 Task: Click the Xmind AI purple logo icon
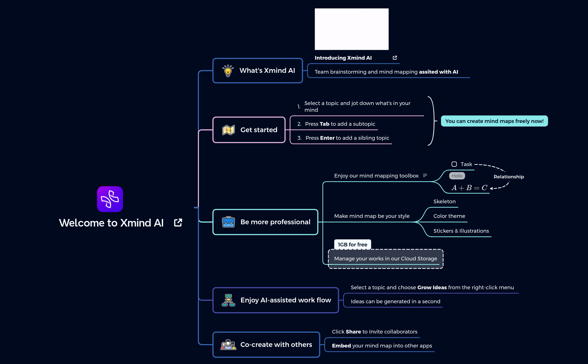(110, 199)
